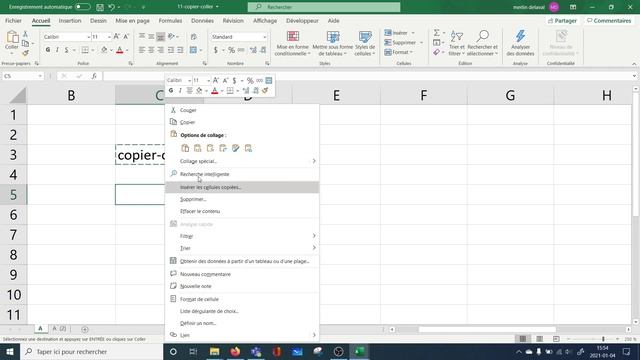This screenshot has height=360, width=640.
Task: Click the mini toolbar format painter brush
Action: (265, 91)
